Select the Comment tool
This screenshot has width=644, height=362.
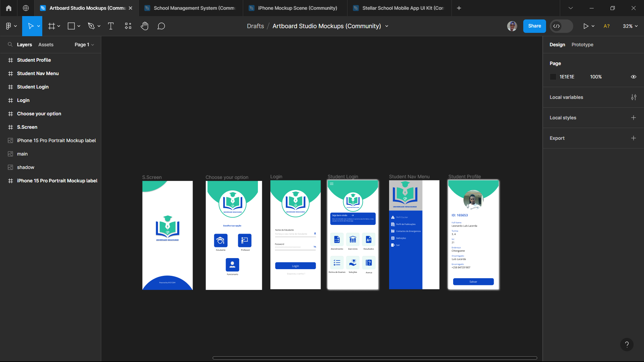click(161, 26)
